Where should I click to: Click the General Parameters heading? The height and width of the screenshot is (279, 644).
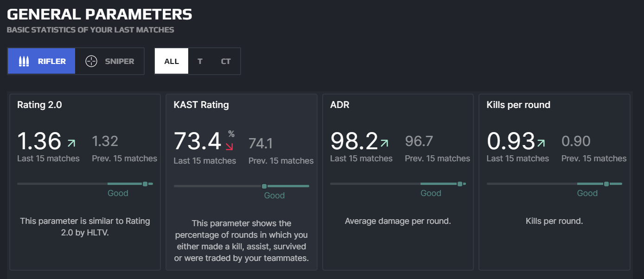click(x=99, y=14)
